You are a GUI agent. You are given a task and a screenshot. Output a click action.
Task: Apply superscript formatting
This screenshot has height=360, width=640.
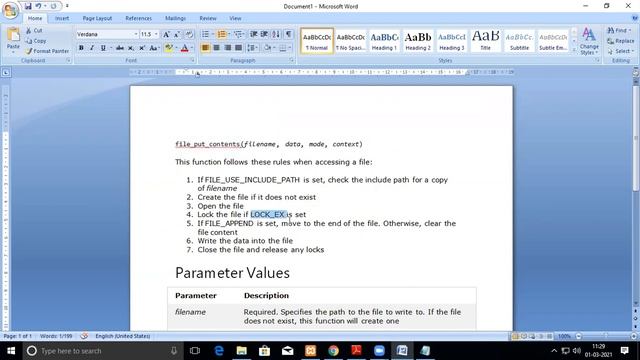coord(142,48)
